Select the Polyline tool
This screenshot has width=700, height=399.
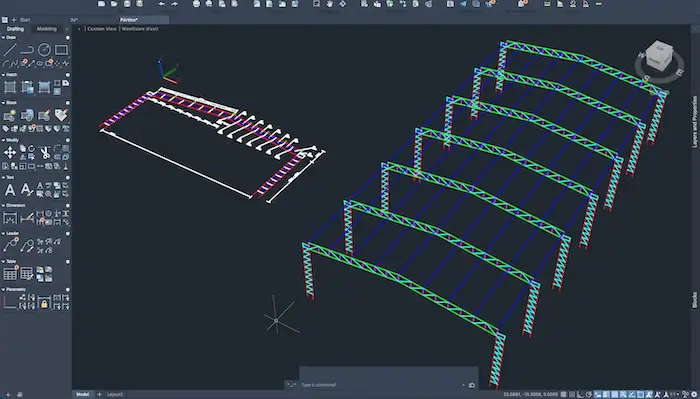27,50
